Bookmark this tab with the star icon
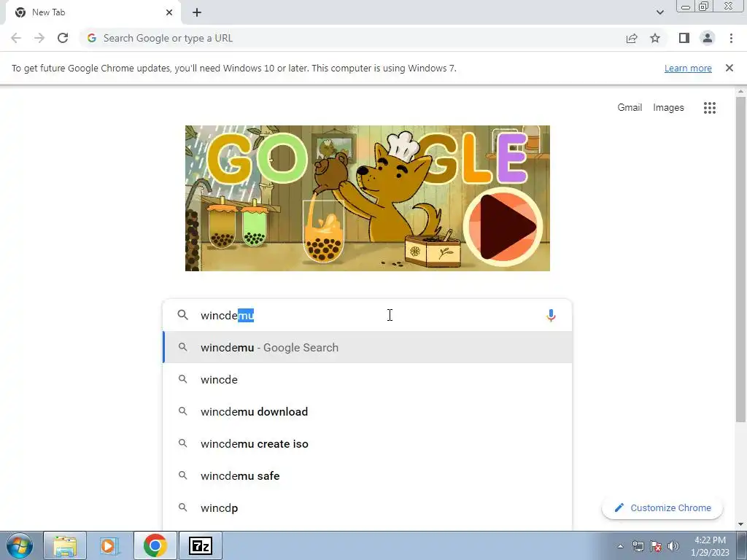 pyautogui.click(x=655, y=38)
